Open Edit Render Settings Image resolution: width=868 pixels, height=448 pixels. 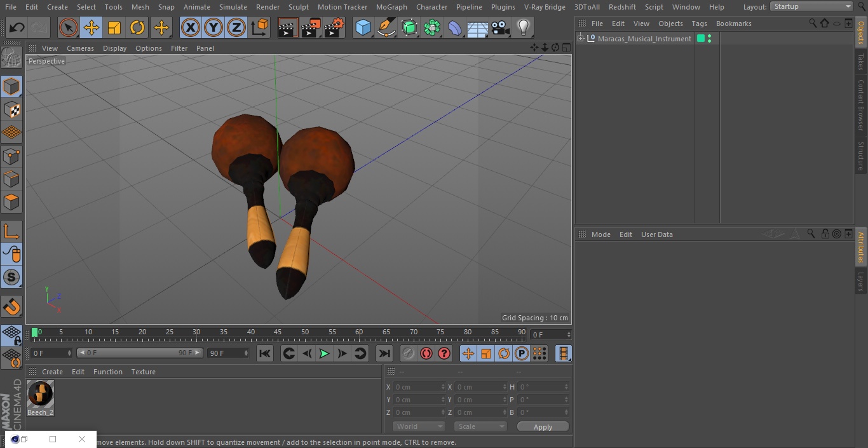click(x=334, y=27)
